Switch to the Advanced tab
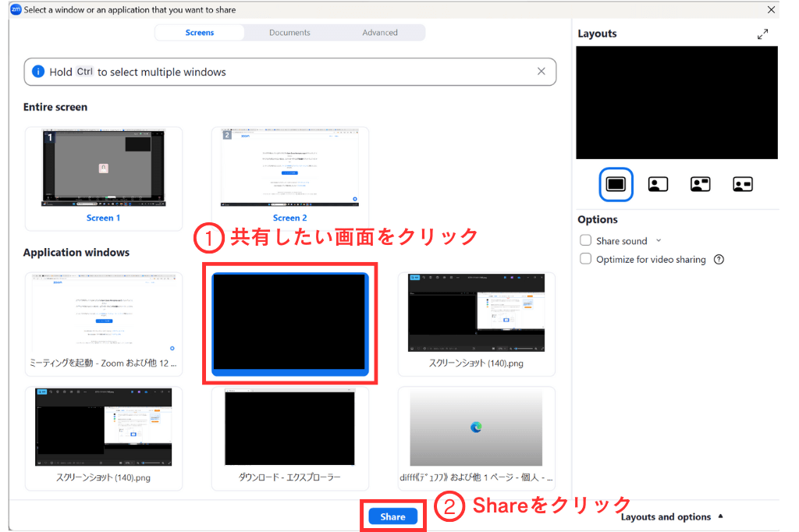The width and height of the screenshot is (799, 532). (x=380, y=33)
